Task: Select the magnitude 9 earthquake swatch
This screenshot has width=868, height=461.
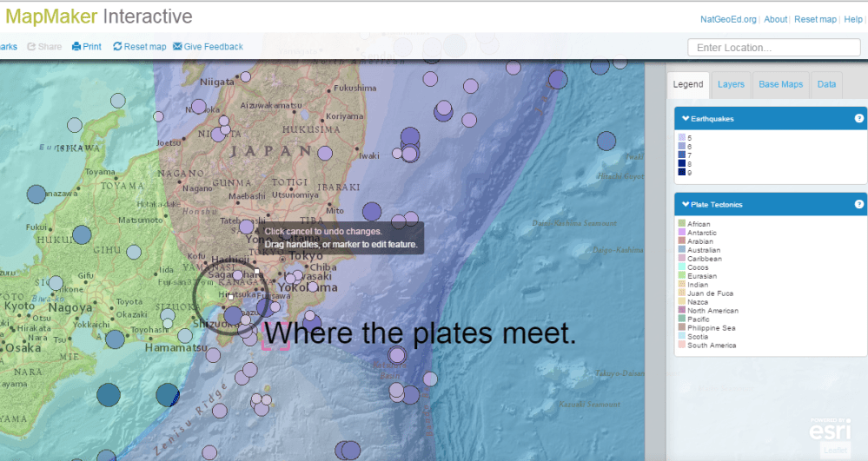Action: [x=682, y=172]
